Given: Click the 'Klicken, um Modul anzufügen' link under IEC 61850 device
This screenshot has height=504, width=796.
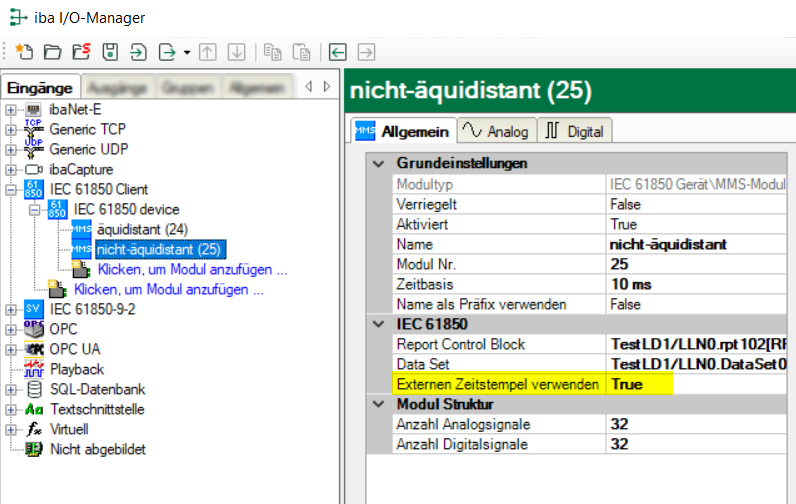Looking at the screenshot, I should coord(192,269).
